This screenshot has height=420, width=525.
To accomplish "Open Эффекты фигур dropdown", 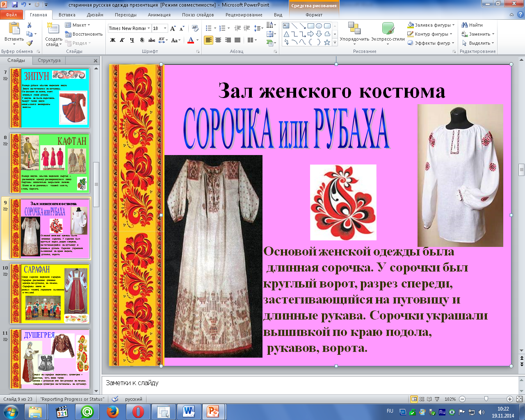I will pyautogui.click(x=431, y=43).
